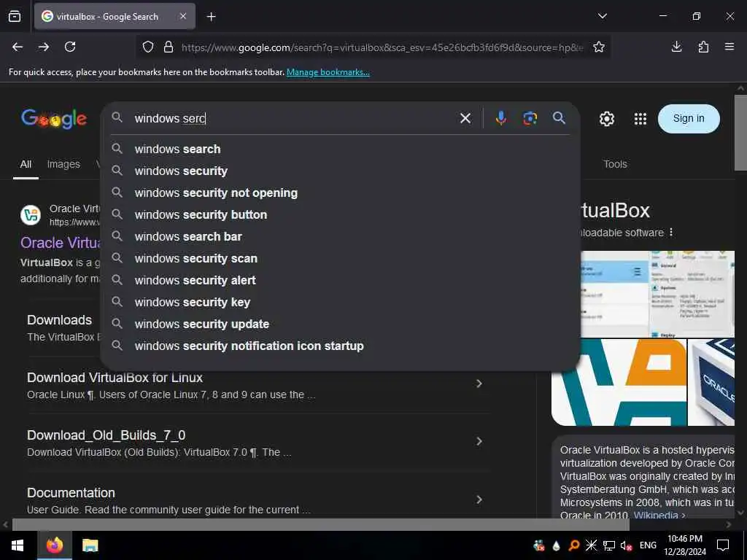Open the search Tools options

pos(615,164)
